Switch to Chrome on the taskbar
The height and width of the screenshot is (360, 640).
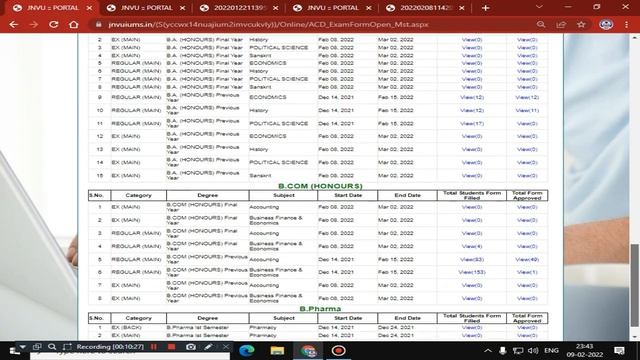(308, 351)
